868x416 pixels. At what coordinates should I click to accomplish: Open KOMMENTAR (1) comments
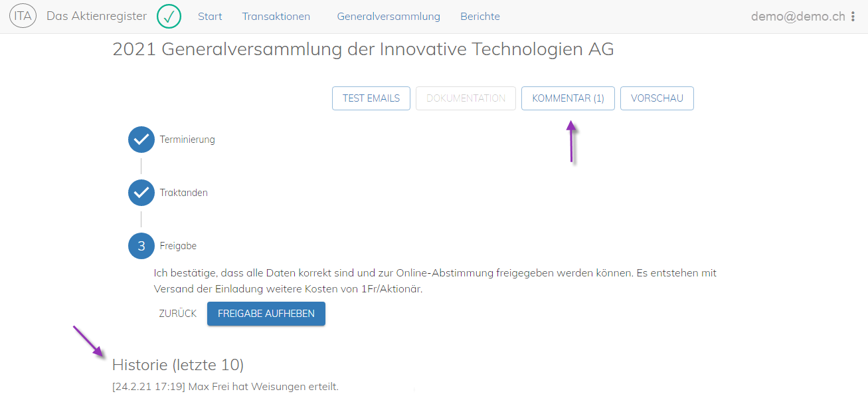click(x=568, y=98)
